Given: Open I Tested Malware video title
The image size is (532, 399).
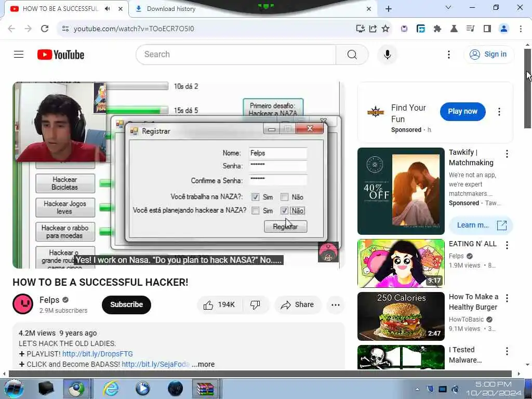Looking at the screenshot, I should point(465,354).
